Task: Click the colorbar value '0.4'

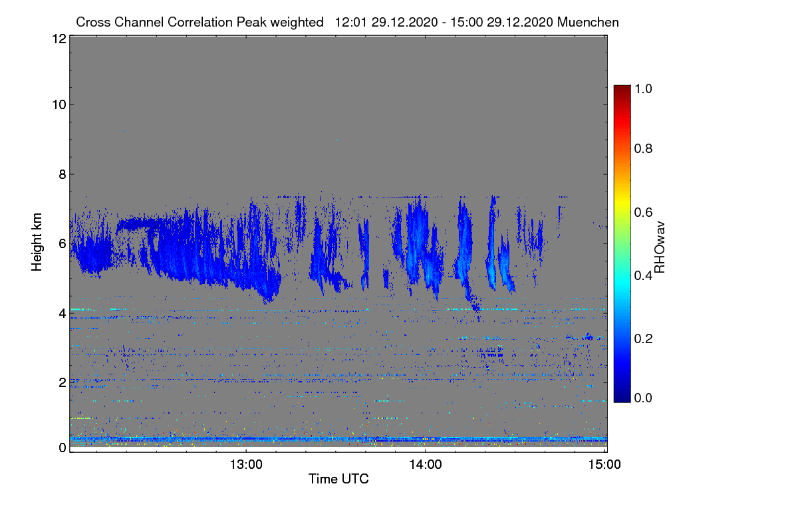Action: (x=642, y=274)
